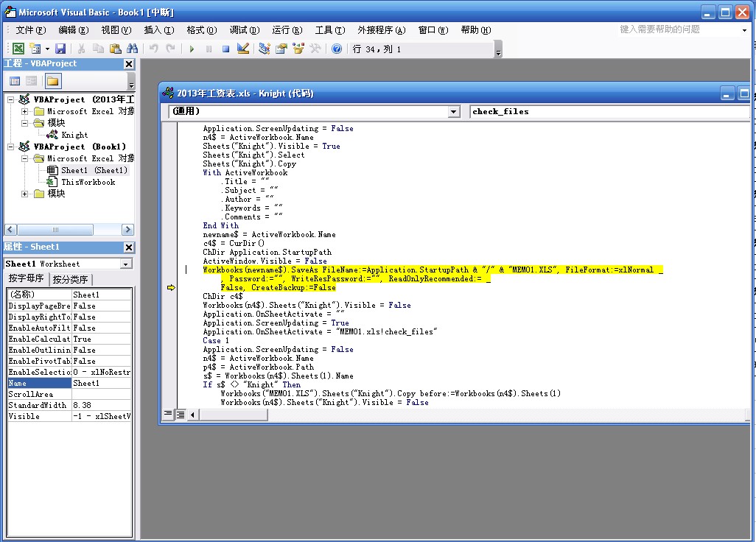Collapse the VBAProject (Book1) node
Image resolution: width=756 pixels, height=542 pixels.
click(10, 147)
